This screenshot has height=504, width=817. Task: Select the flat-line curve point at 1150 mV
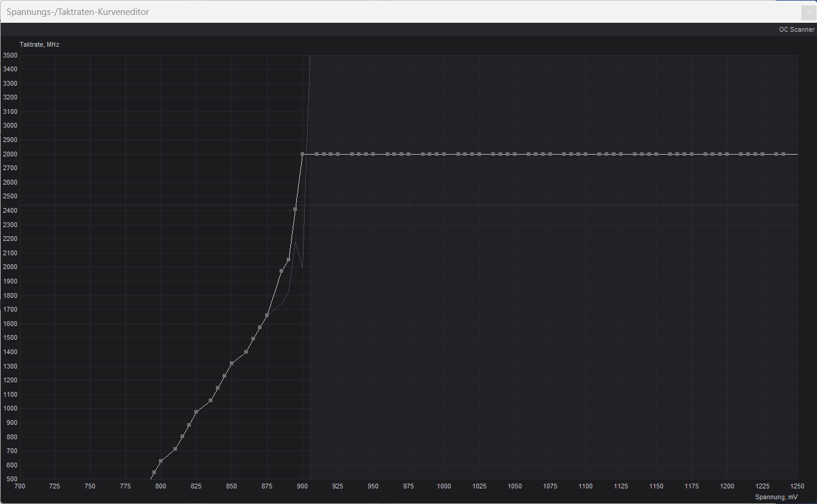pyautogui.click(x=656, y=154)
